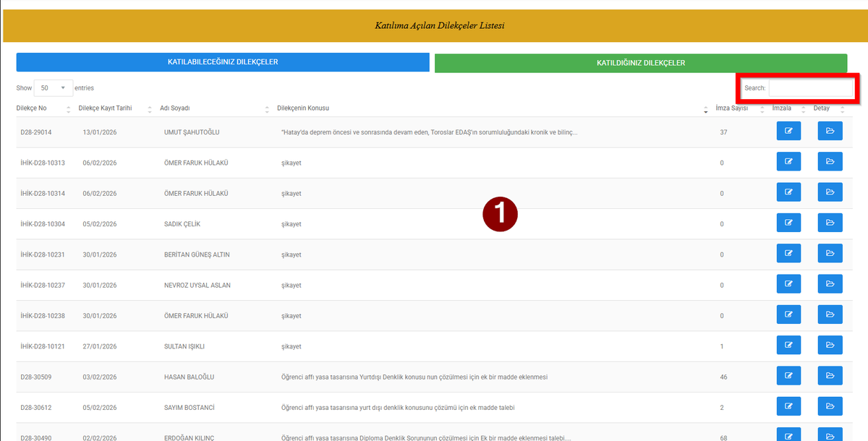This screenshot has height=441, width=868.
Task: Click the Detay column header
Action: click(822, 108)
